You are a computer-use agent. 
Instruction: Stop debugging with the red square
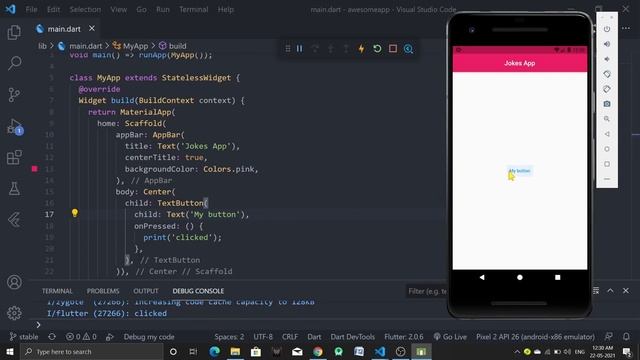(x=393, y=49)
